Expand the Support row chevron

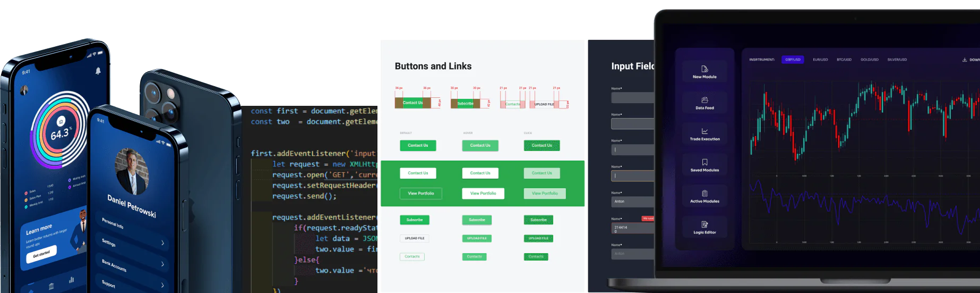point(162,285)
